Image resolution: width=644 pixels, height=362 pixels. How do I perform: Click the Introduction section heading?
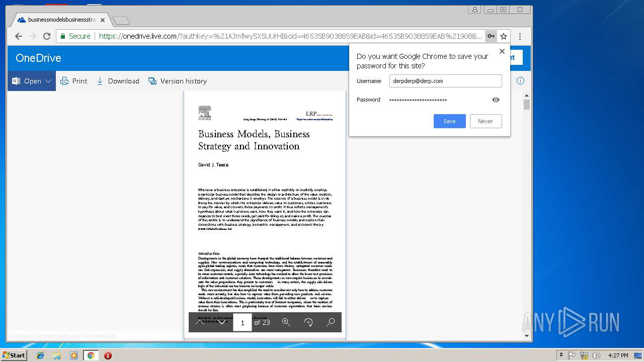pos(209,253)
